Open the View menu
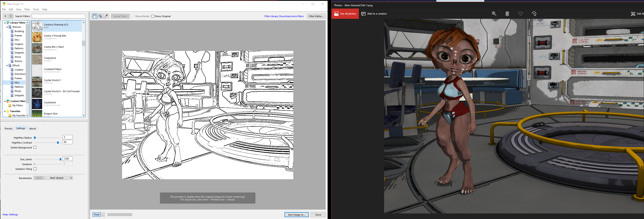Viewport: 644px width, 219px height. pyautogui.click(x=19, y=9)
